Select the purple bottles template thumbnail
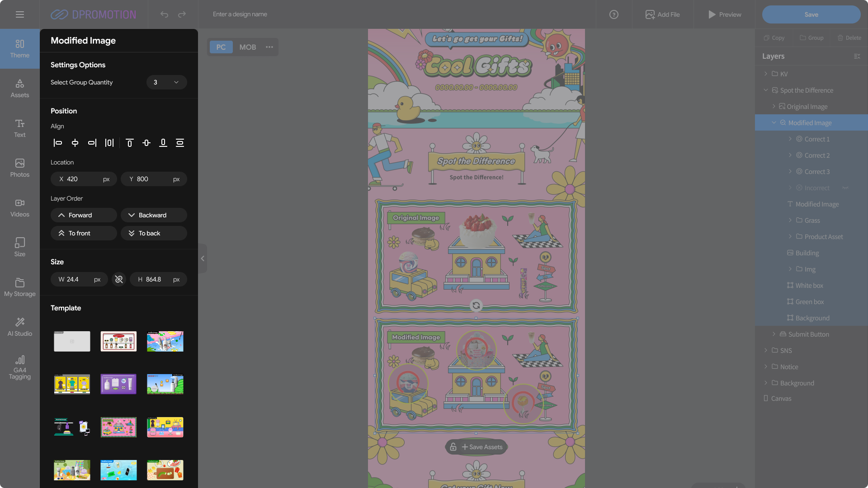Viewport: 868px width, 488px height. coord(118,384)
